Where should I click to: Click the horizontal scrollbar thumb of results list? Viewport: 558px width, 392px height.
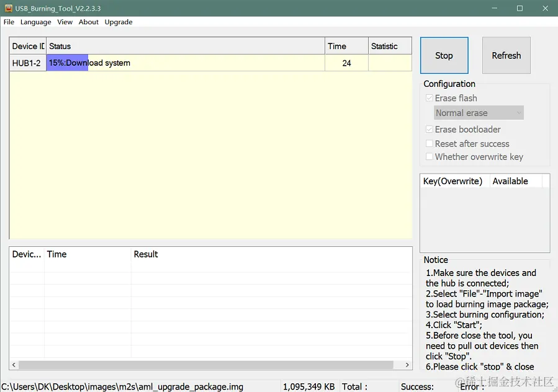(205, 365)
